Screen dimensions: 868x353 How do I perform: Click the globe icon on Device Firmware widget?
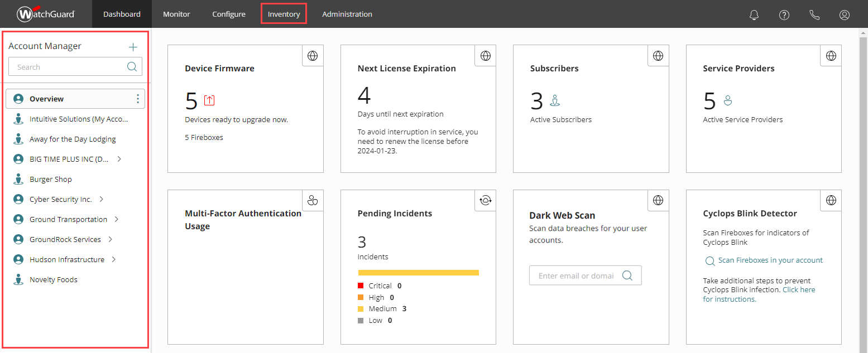click(313, 55)
